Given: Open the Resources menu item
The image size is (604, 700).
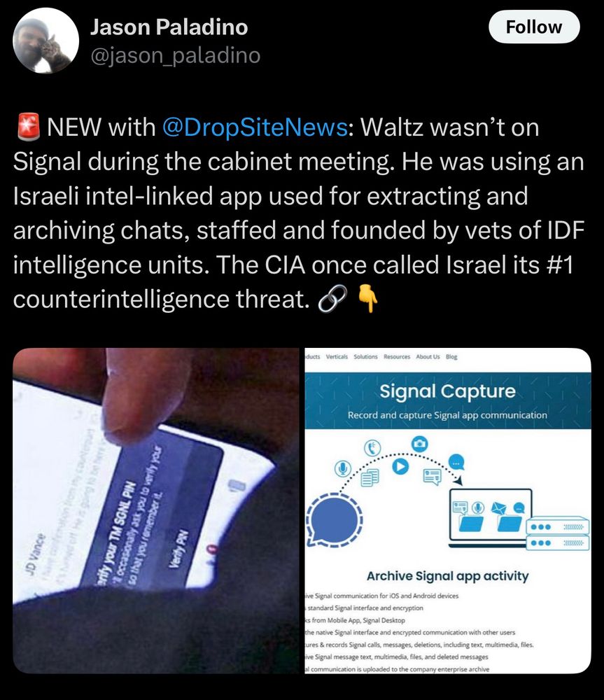Looking at the screenshot, I should pyautogui.click(x=397, y=357).
